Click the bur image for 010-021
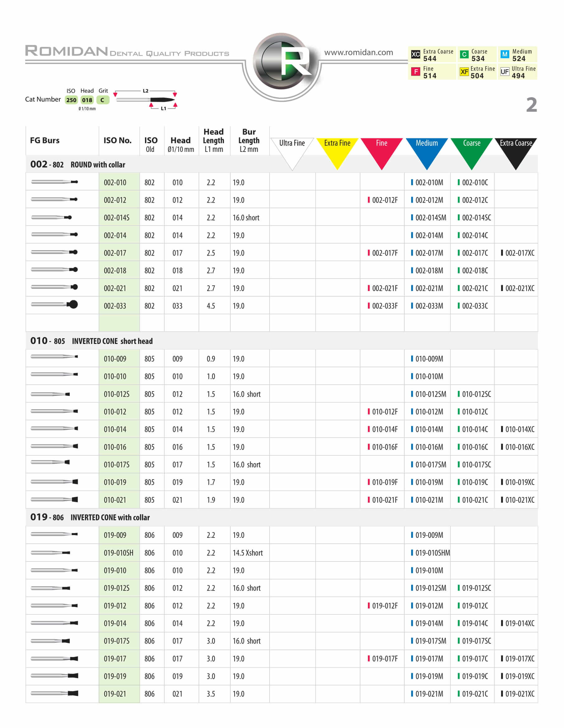This screenshot has height=728, width=564. 54,499
